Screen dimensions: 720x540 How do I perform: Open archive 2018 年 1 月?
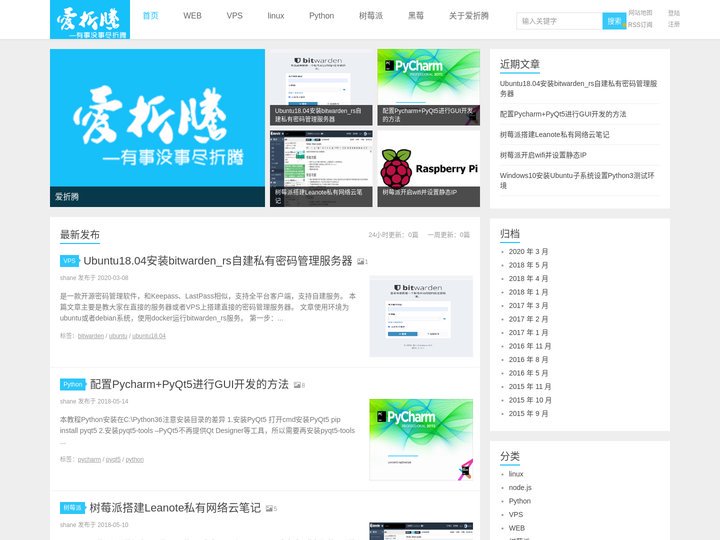tap(528, 292)
